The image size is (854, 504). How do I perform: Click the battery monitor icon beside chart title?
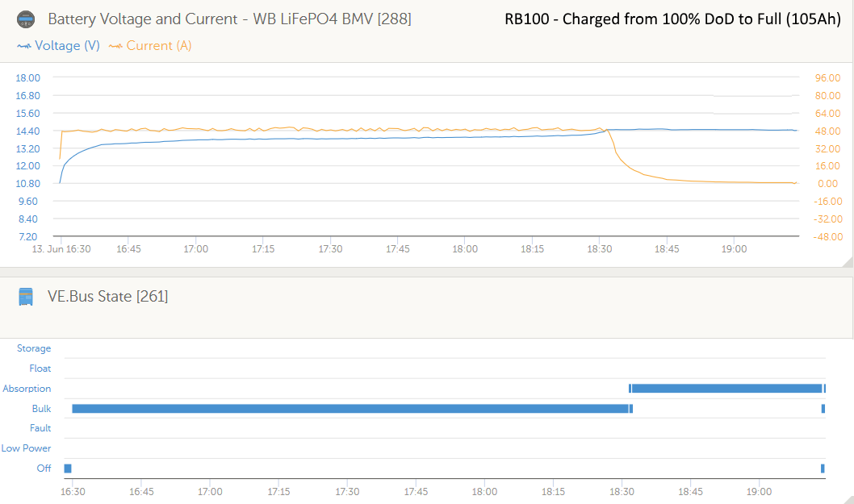[26, 19]
